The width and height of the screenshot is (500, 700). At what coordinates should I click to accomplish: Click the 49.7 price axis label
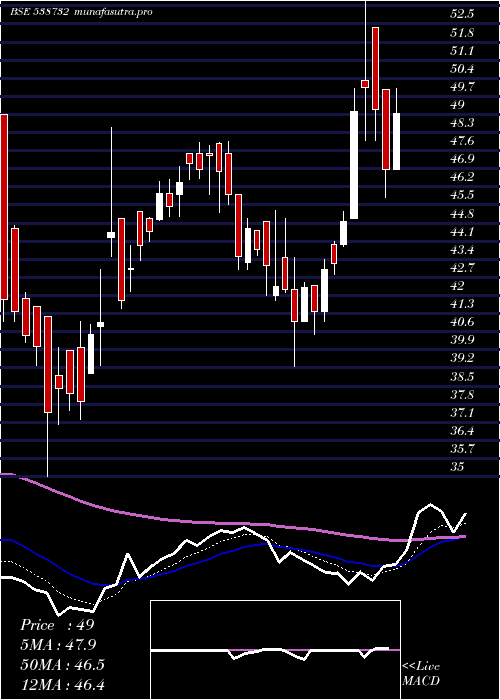(462, 87)
